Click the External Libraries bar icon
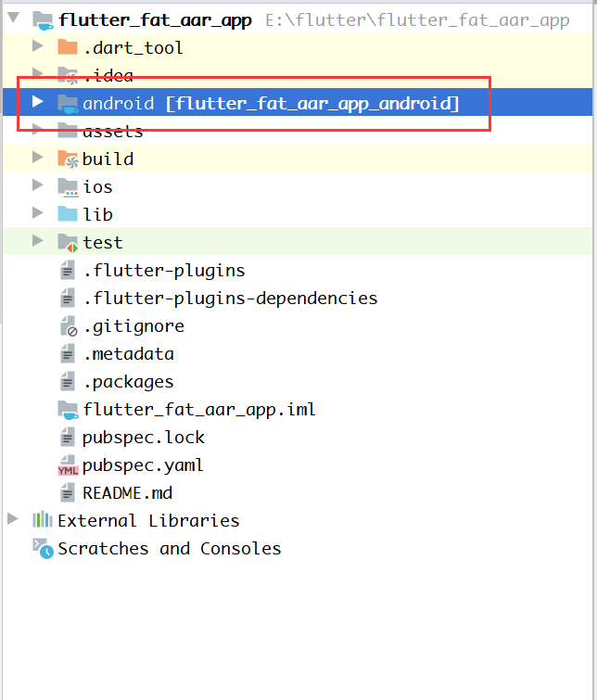 (x=43, y=519)
